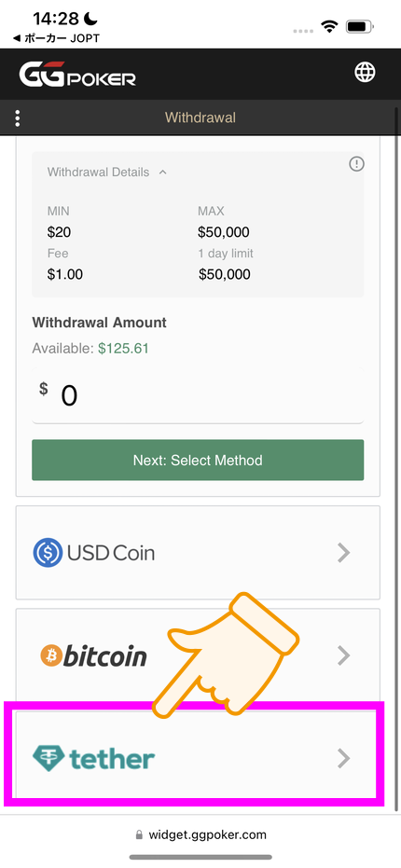Click the Withdrawal Details label

(x=98, y=172)
